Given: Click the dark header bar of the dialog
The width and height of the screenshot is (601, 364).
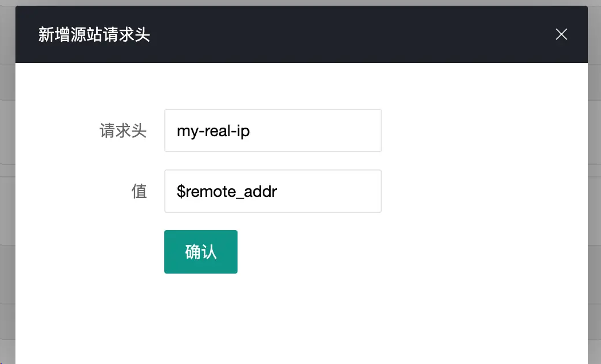Looking at the screenshot, I should [x=343, y=34].
